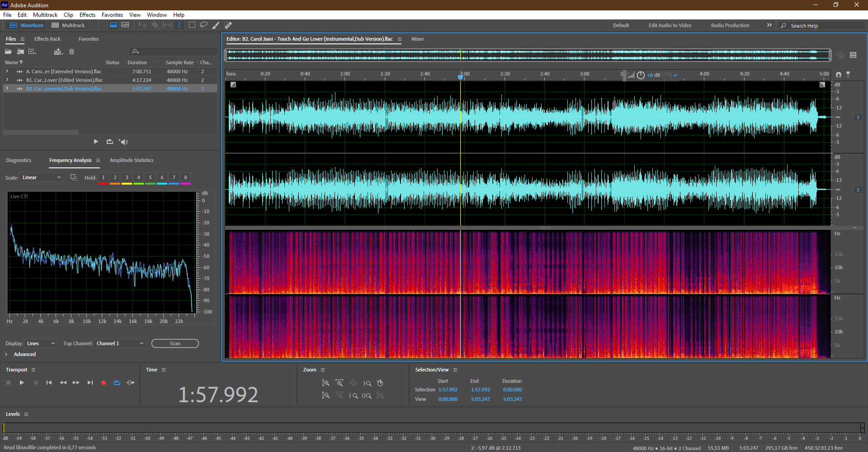Click the Fast Forward button

tap(76, 383)
